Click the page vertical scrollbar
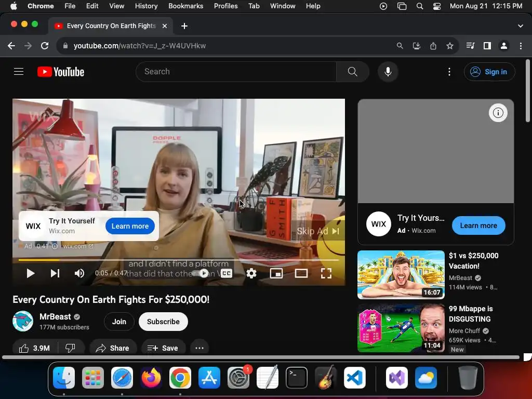This screenshot has width=532, height=399. tap(528, 90)
